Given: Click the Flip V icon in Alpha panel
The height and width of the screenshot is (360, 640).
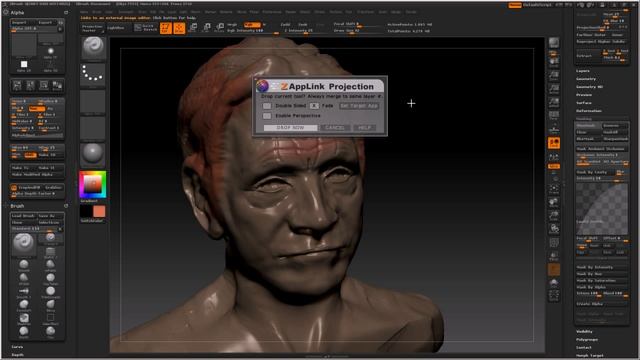Looking at the screenshot, I should pos(31,85).
